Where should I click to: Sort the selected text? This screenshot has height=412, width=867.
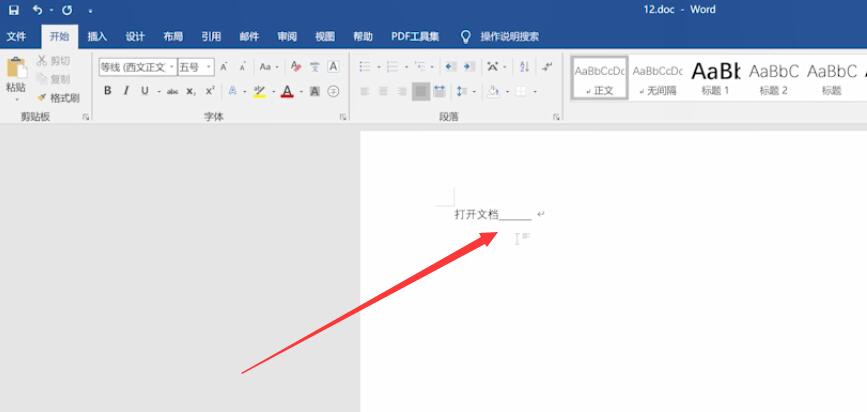pyautogui.click(x=525, y=67)
